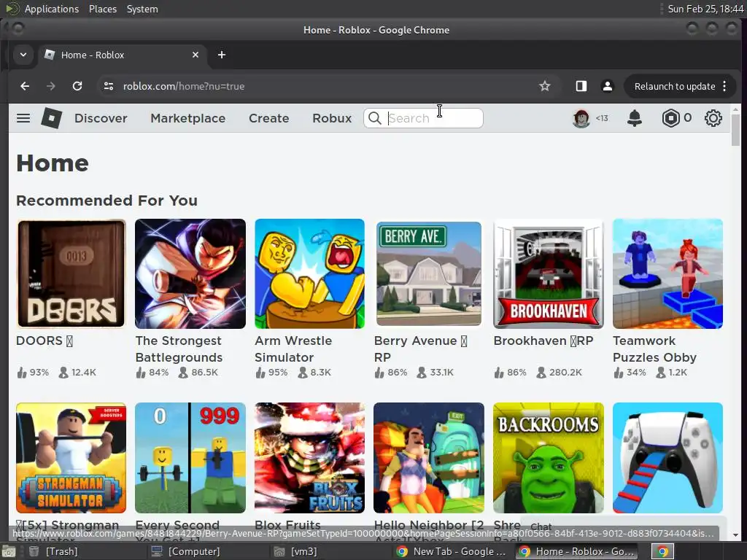Open the System menu
The image size is (747, 560).
coord(142,9)
